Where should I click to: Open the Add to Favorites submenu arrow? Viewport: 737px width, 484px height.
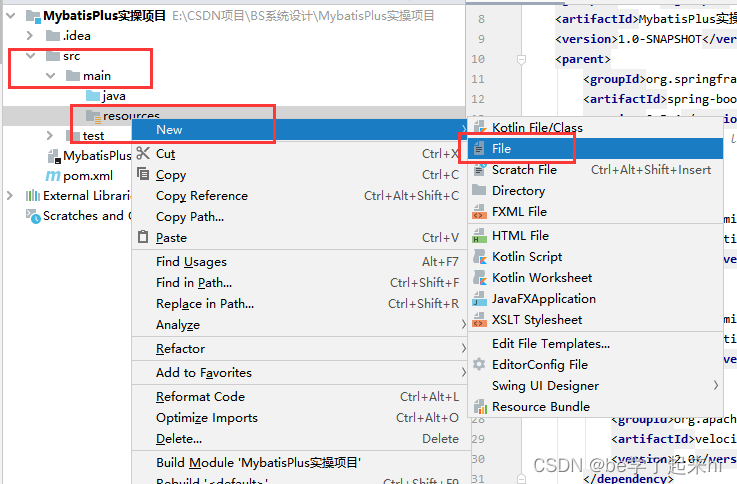point(463,372)
